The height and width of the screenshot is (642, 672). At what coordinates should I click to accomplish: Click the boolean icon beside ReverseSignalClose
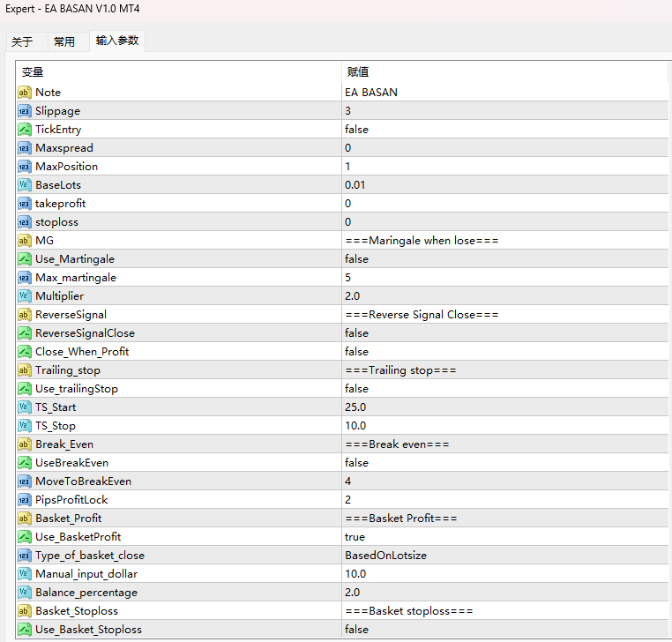click(24, 333)
